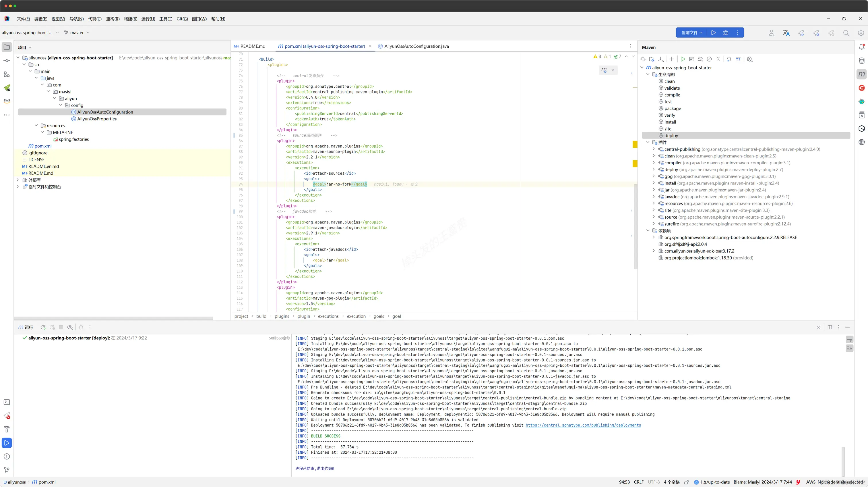Image resolution: width=868 pixels, height=487 pixels.
Task: Run the selected Maven build
Action: coord(683,59)
